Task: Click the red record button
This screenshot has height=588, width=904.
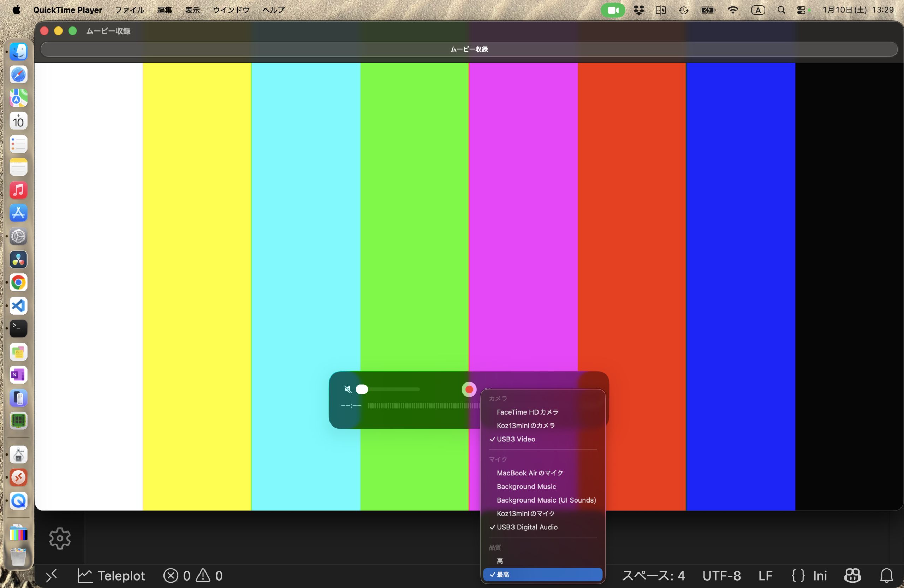Action: (469, 389)
